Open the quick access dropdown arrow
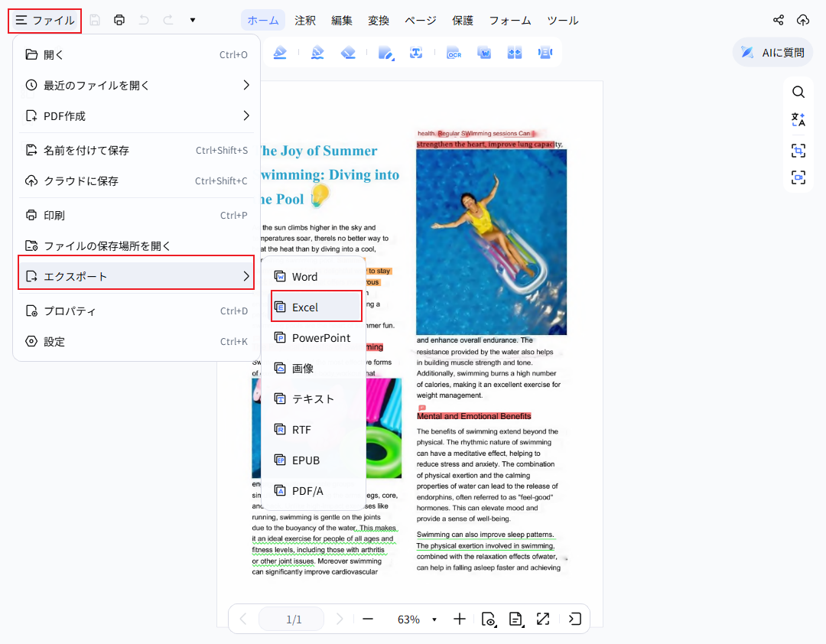Screen dimensions: 826x644 point(193,20)
